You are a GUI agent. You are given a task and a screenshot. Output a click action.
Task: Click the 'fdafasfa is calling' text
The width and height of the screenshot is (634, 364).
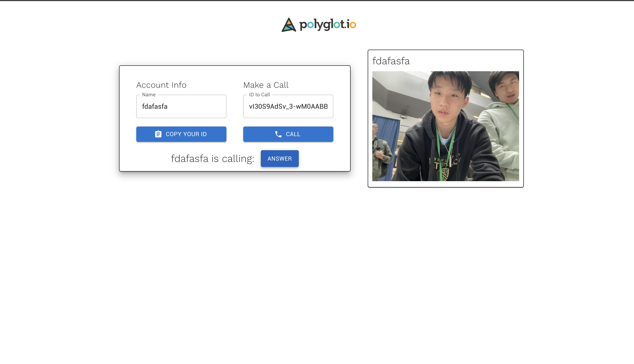pos(212,159)
